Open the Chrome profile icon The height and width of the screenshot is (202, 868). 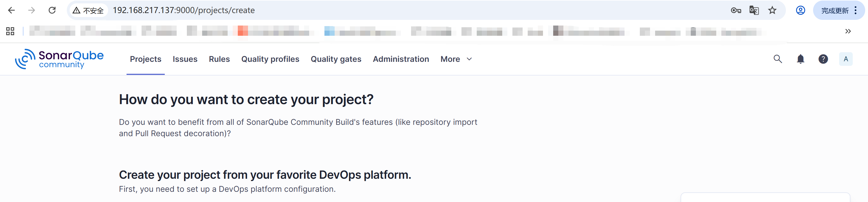tap(800, 10)
